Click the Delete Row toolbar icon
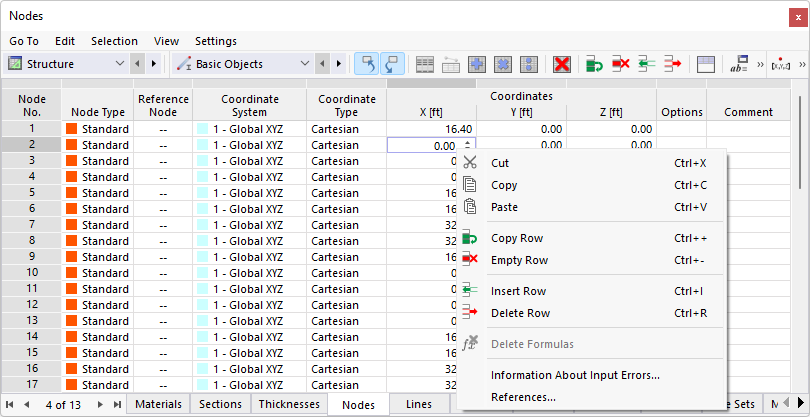This screenshot has width=810, height=417. click(x=672, y=64)
